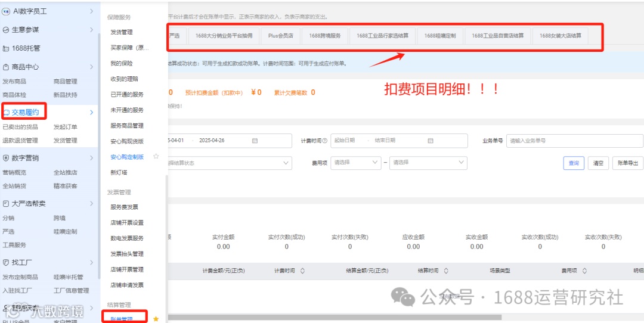The width and height of the screenshot is (644, 323).
Task: Open 未开通的服务 in the submenu
Action: tap(127, 110)
